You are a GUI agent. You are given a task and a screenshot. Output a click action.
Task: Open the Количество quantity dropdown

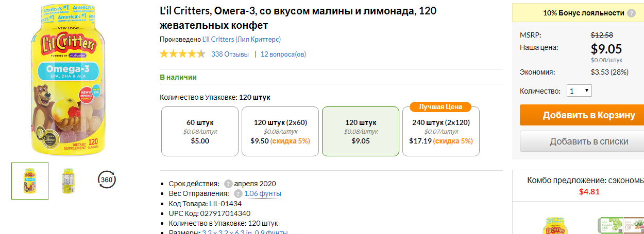(579, 91)
